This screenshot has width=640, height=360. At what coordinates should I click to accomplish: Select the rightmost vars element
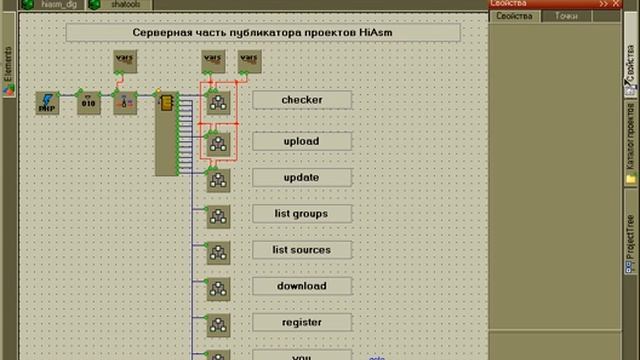(x=249, y=62)
